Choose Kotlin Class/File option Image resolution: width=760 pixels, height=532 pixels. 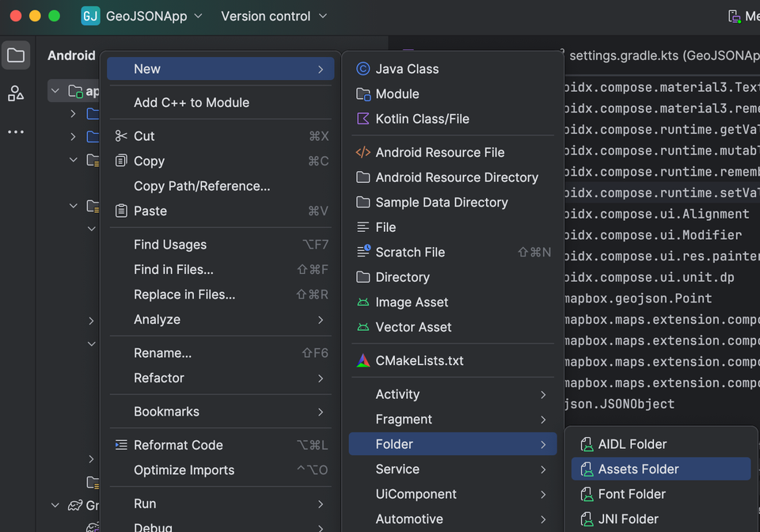(422, 119)
